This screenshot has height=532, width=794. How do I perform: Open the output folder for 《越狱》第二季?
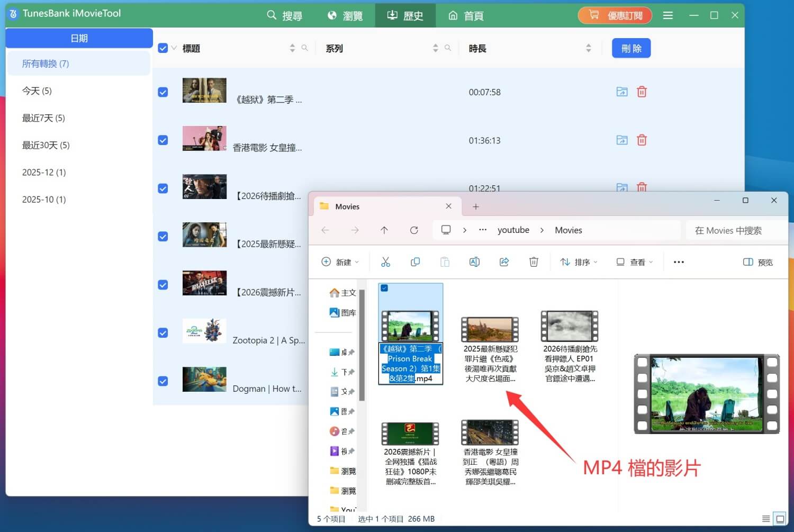(x=622, y=91)
